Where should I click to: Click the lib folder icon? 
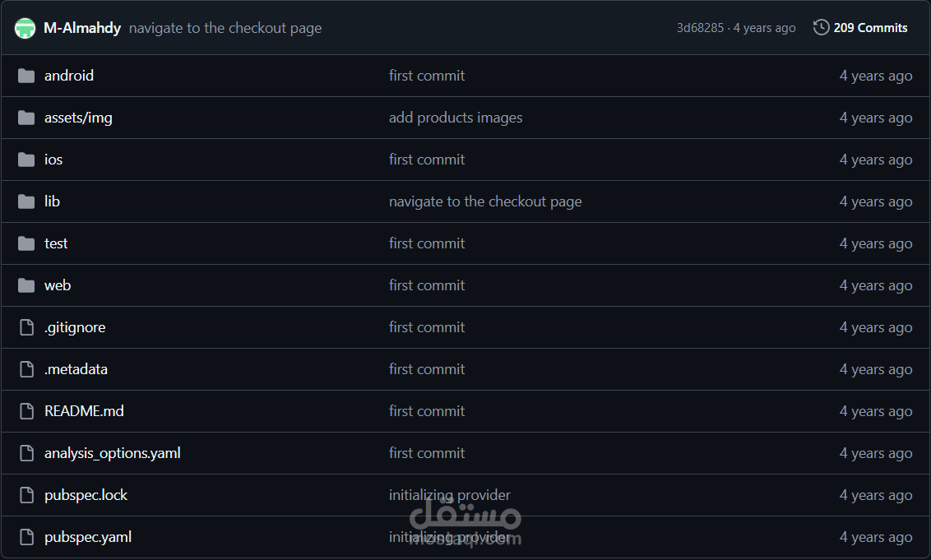click(25, 201)
